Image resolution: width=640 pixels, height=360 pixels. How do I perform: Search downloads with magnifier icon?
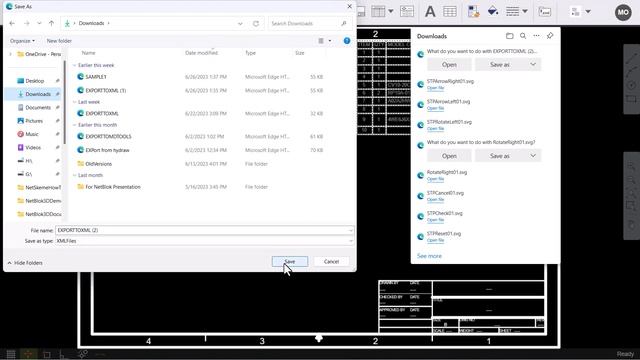[x=523, y=36]
